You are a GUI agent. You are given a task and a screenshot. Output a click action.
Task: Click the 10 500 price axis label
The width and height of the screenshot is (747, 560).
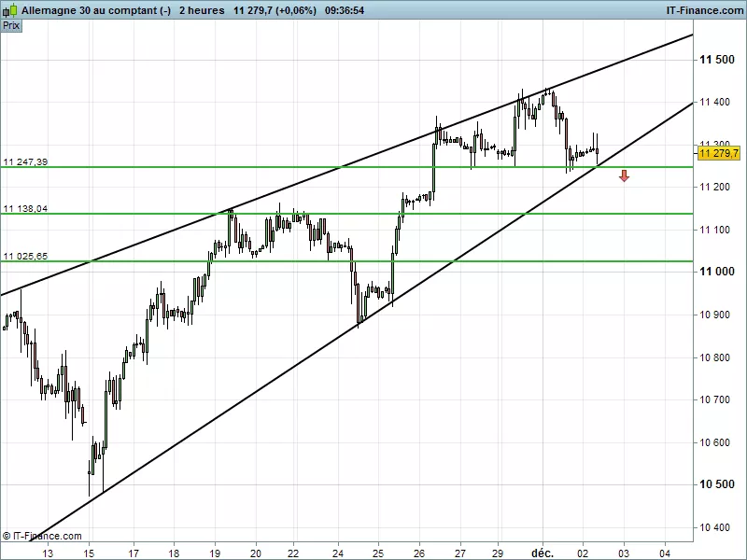tap(716, 484)
